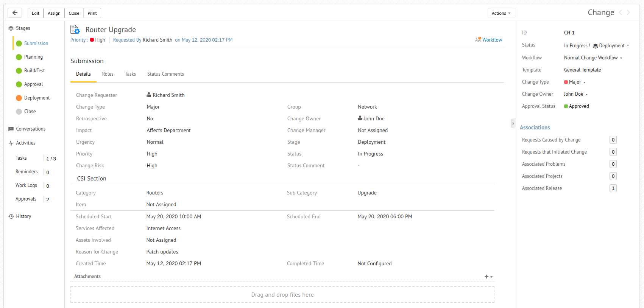This screenshot has width=644, height=308.
Task: Open the Status Comments tab
Action: click(x=165, y=74)
